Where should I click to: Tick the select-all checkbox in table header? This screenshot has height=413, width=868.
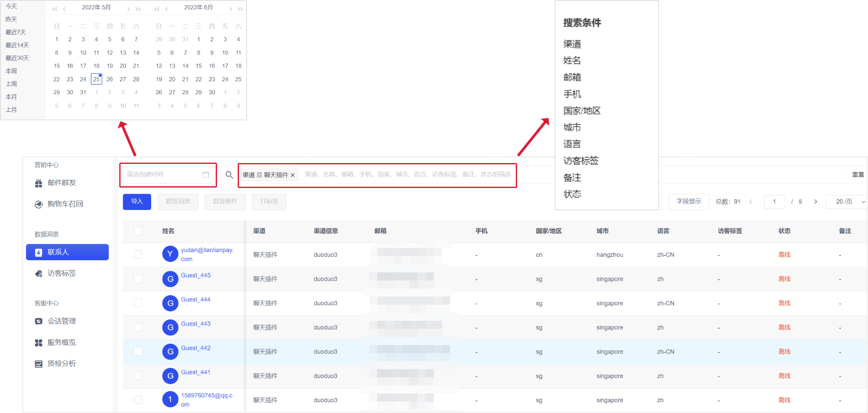tap(138, 231)
